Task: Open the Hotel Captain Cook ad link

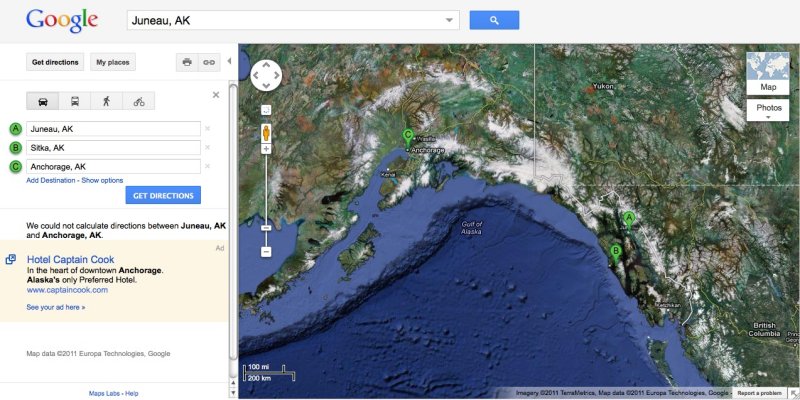Action: coord(70,259)
